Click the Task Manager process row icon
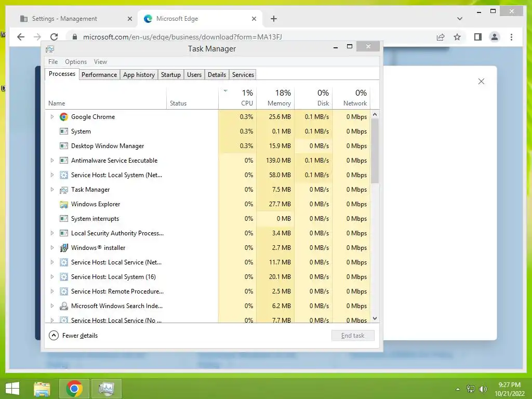 point(63,190)
